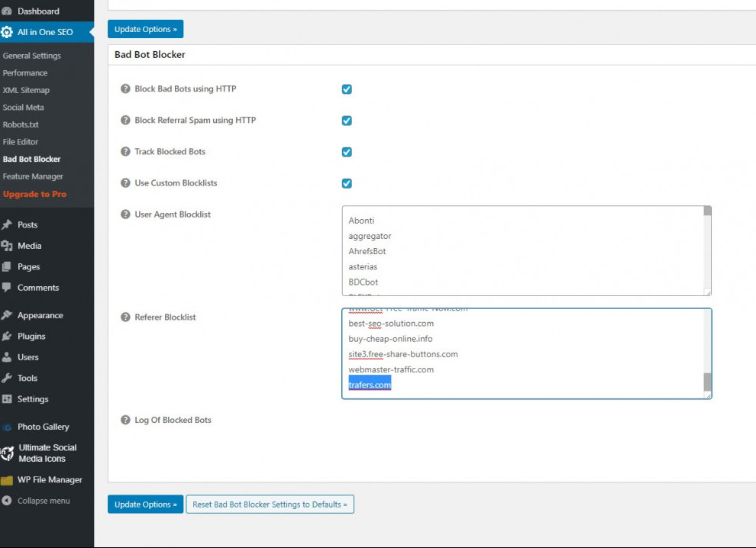Open help for Block Referral Spam using HTTP
The width and height of the screenshot is (756, 548).
(125, 120)
